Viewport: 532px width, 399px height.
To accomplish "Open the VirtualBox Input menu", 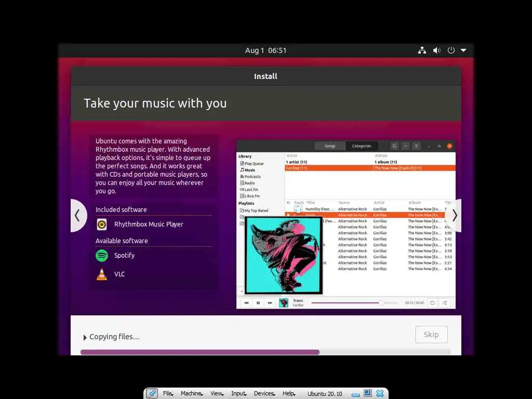I will 239,394.
